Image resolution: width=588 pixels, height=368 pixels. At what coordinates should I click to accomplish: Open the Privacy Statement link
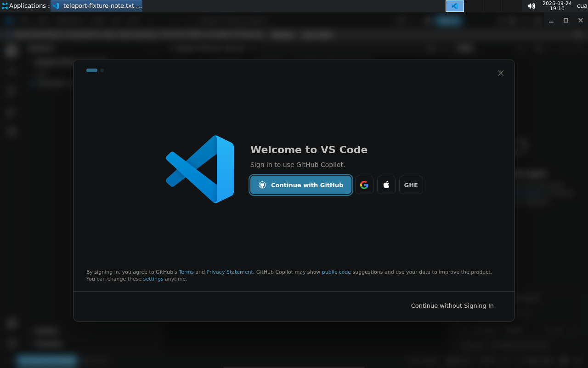point(230,272)
